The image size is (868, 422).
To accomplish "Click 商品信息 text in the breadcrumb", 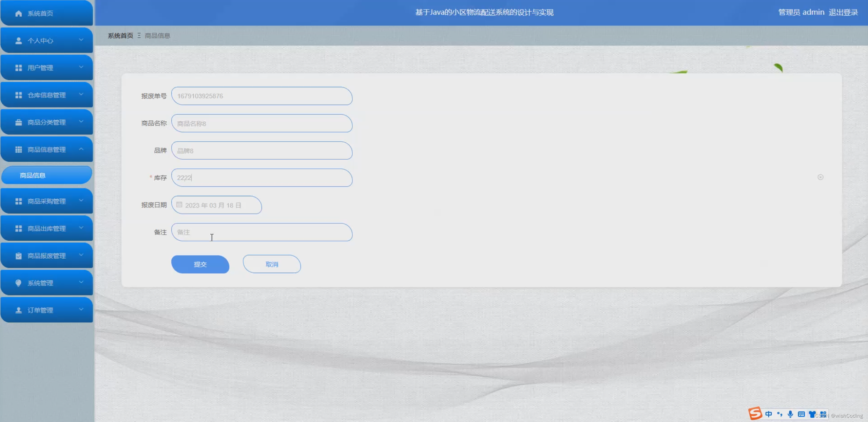I will pos(157,36).
